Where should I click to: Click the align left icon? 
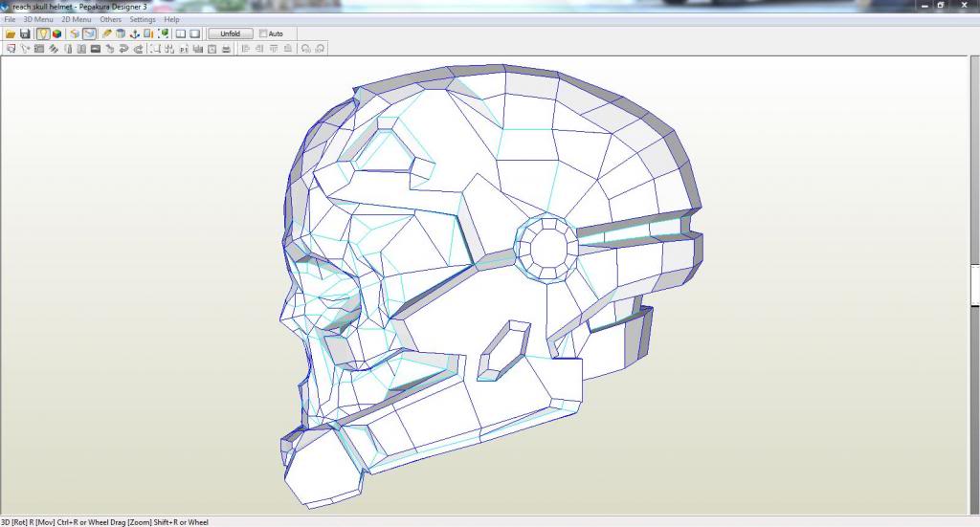(246, 49)
